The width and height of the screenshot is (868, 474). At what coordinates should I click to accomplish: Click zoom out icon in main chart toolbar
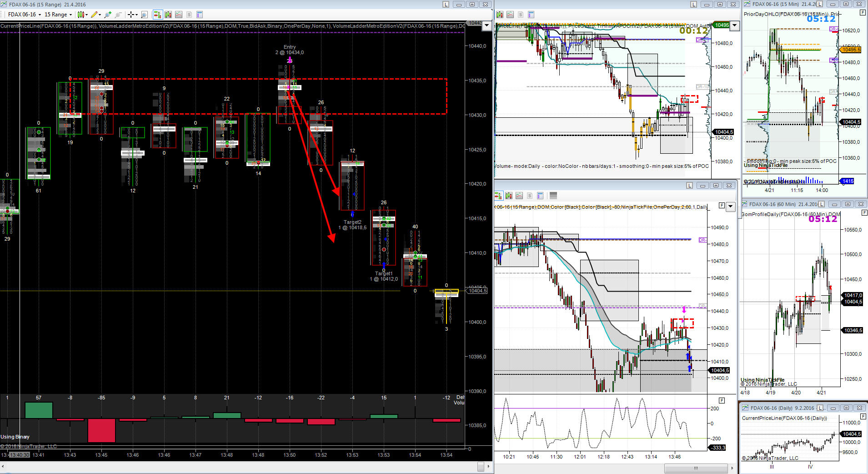[x=119, y=15]
